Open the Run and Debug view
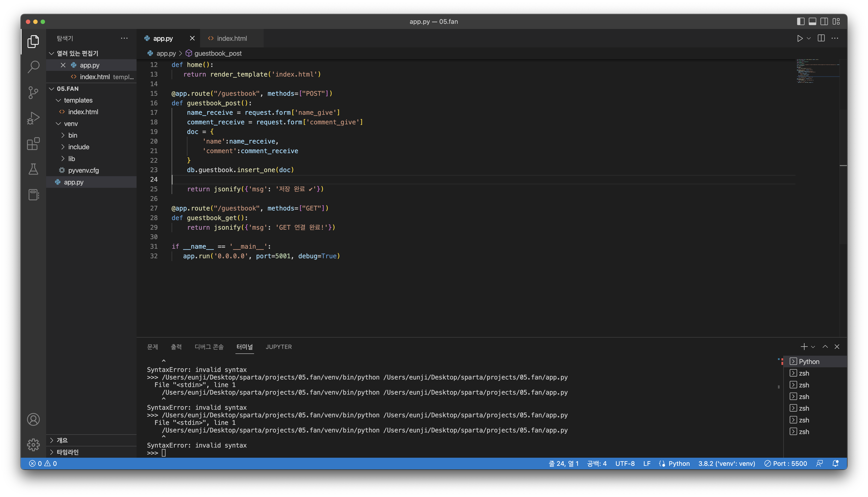 click(33, 118)
